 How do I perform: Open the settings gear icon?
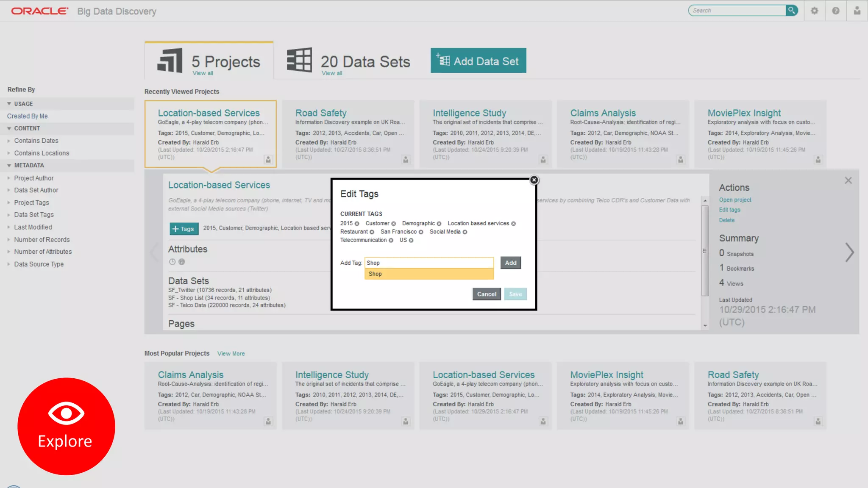(x=814, y=11)
